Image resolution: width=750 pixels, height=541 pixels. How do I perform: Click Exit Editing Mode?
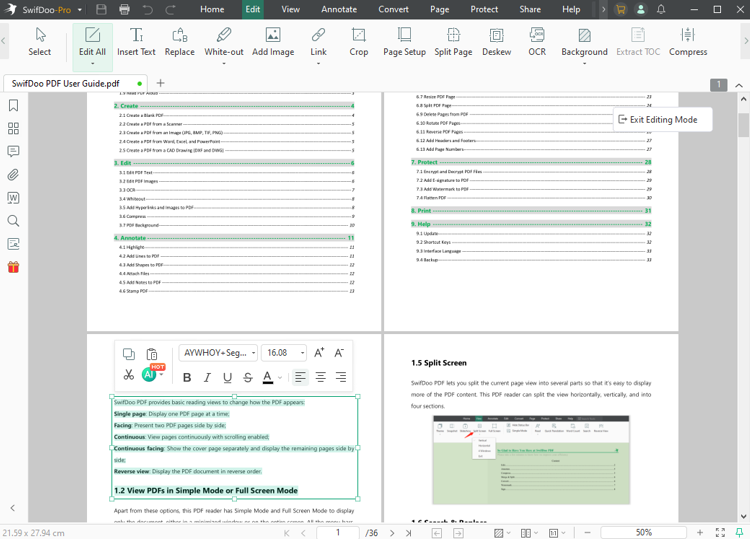[663, 120]
